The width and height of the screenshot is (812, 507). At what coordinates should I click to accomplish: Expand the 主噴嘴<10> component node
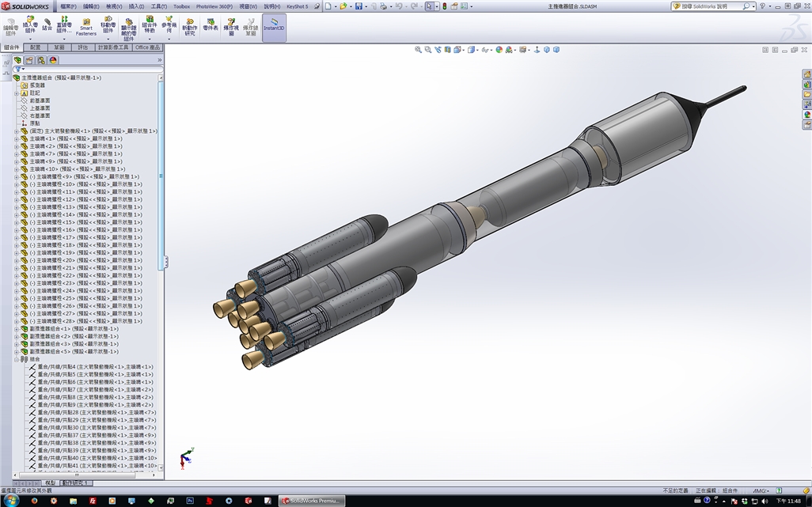(17, 169)
